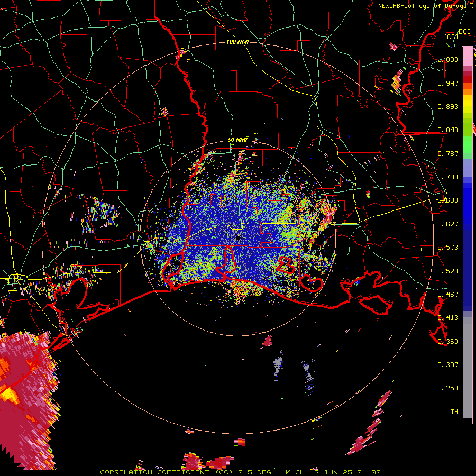Viewport: 476px width, 476px height.
Task: Click the 0.787 scale value
Action: (x=448, y=153)
